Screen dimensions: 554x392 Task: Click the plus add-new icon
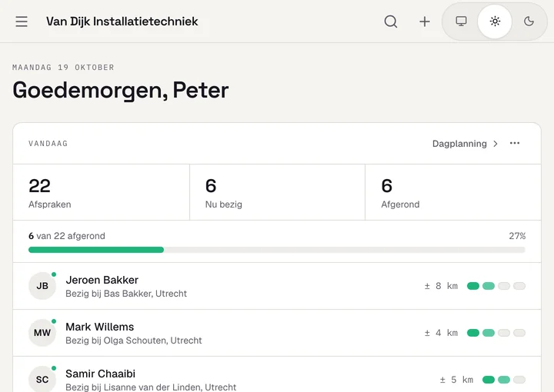tap(425, 22)
